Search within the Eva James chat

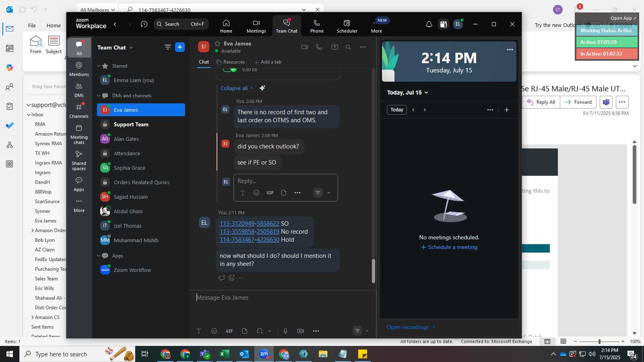[x=348, y=47]
